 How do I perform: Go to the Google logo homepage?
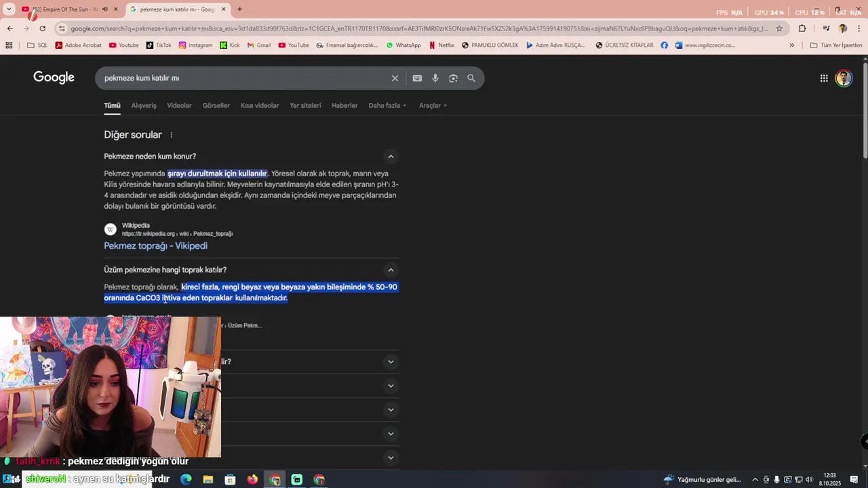tap(54, 77)
